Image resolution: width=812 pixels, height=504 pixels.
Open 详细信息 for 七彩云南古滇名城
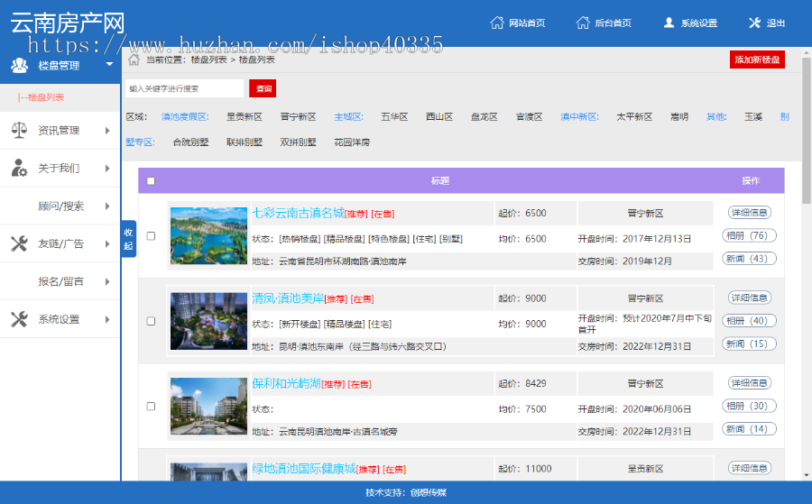750,213
